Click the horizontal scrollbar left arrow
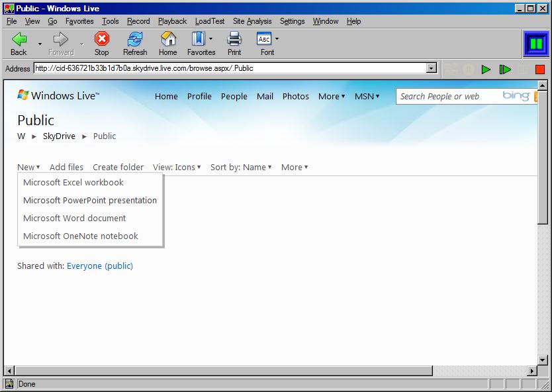The image size is (552, 392). 9,371
